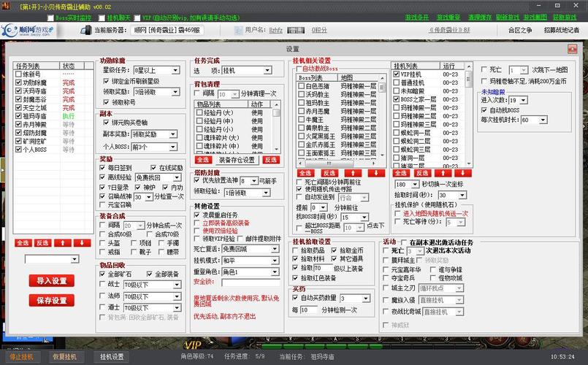Click the 保存设置 button

tap(51, 300)
